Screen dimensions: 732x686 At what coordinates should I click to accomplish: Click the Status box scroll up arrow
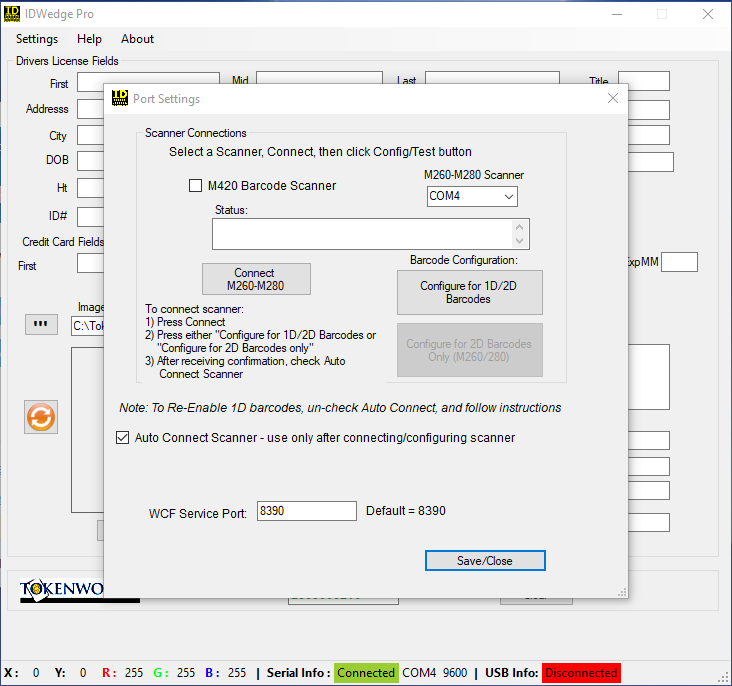tap(520, 227)
